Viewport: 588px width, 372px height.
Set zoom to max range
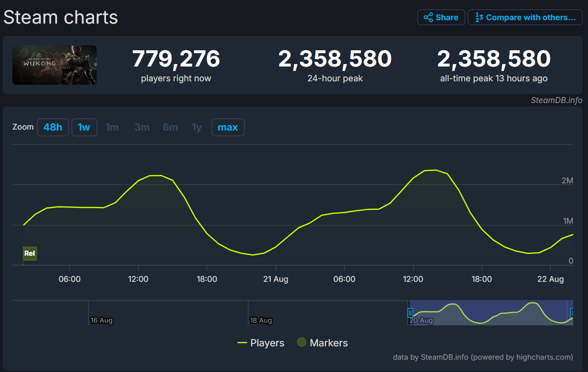tap(228, 128)
